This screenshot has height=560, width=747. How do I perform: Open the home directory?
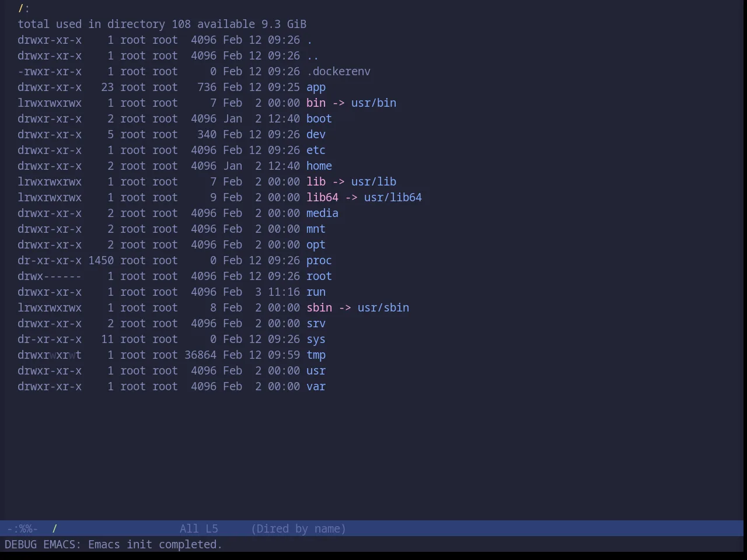[319, 166]
